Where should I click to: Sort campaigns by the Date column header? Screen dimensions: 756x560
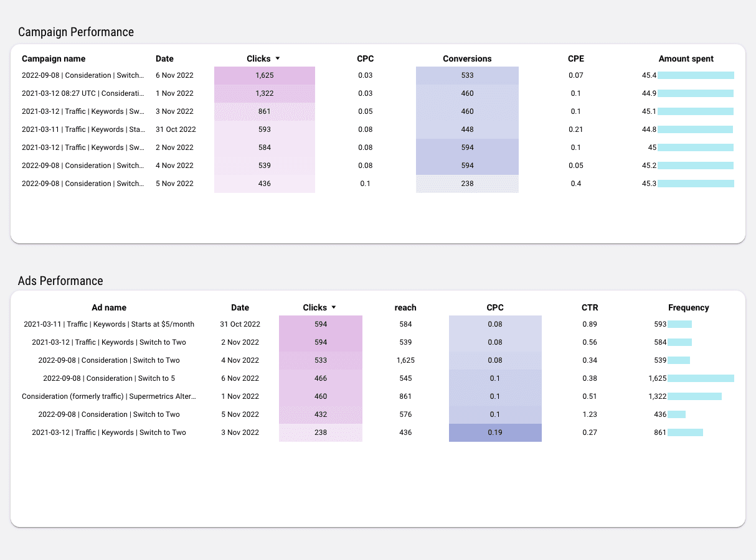164,58
